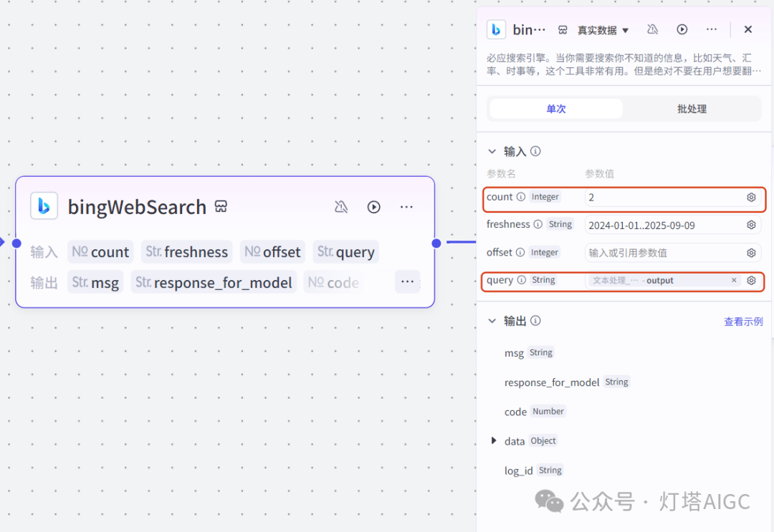Click alert-off icon in panel header
This screenshot has width=774, height=532.
tap(653, 29)
